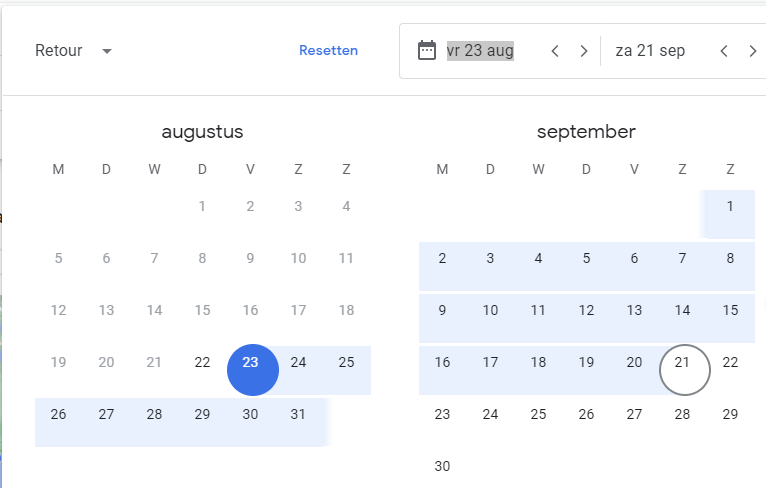Select 28 september in the calendar

(682, 414)
